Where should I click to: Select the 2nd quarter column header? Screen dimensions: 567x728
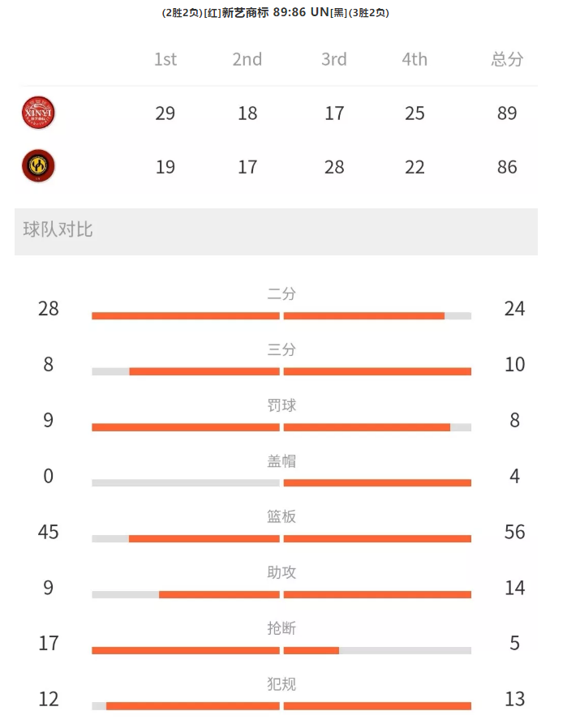247,59
